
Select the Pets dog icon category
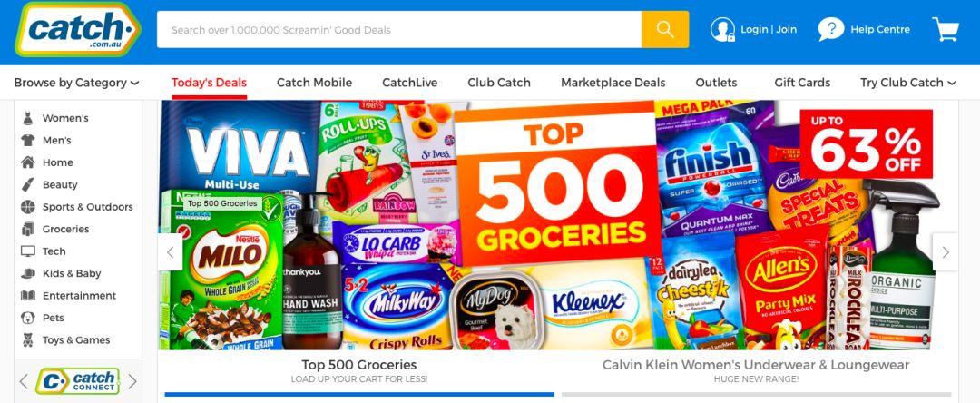click(27, 318)
